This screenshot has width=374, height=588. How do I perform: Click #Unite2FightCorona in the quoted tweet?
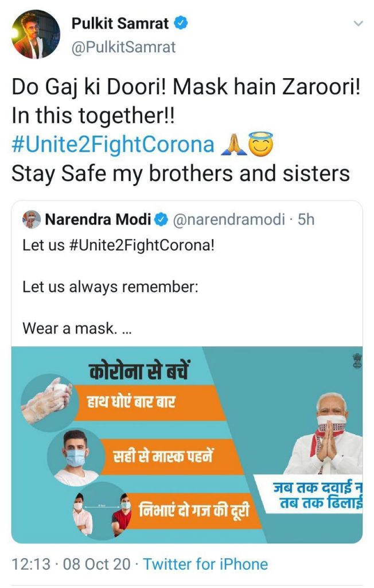coord(142,246)
